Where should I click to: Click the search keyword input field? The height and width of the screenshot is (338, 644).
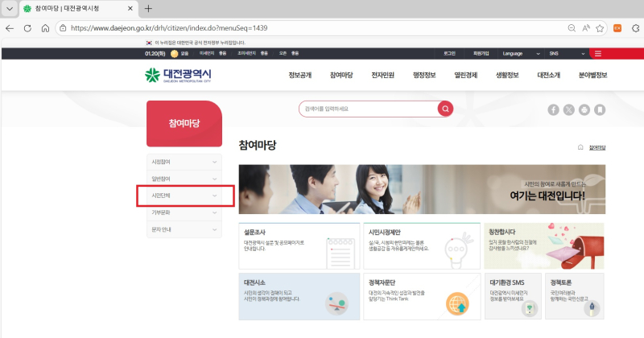pos(366,109)
